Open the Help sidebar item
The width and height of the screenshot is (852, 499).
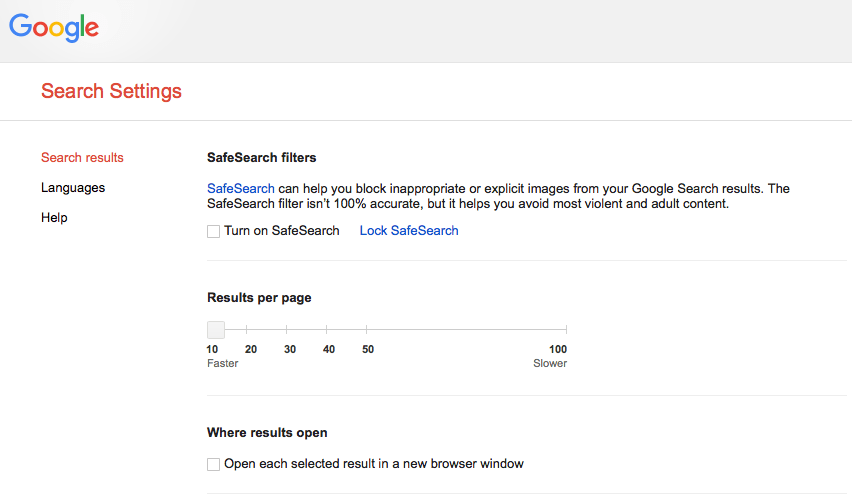(54, 217)
